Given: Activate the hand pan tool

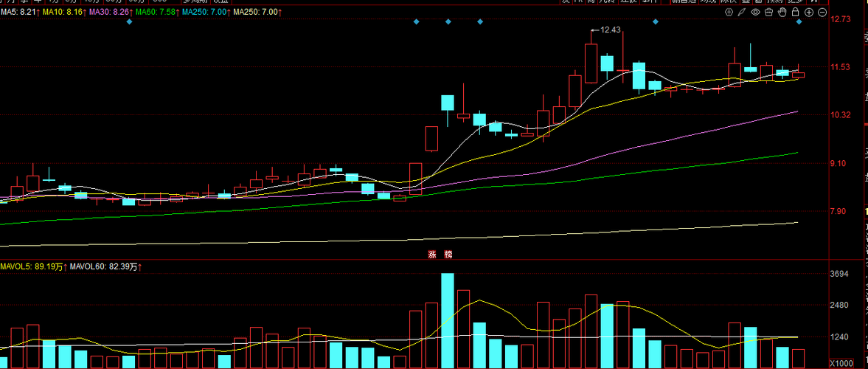Looking at the screenshot, I should point(782,13).
